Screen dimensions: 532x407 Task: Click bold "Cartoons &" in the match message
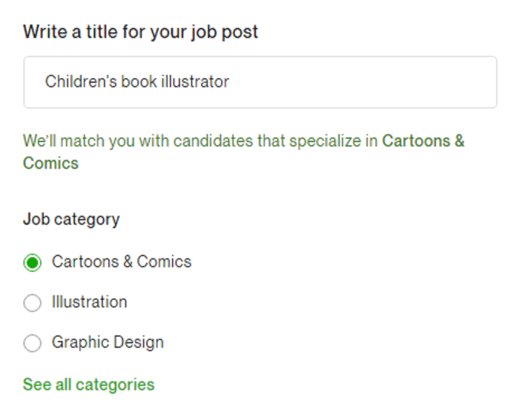pos(423,141)
